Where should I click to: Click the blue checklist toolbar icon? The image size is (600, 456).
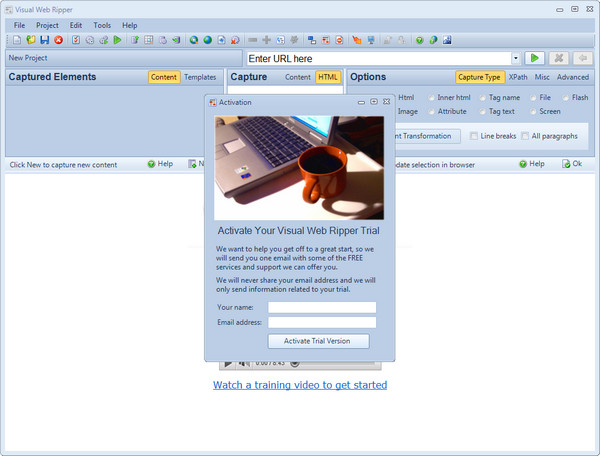pos(76,40)
